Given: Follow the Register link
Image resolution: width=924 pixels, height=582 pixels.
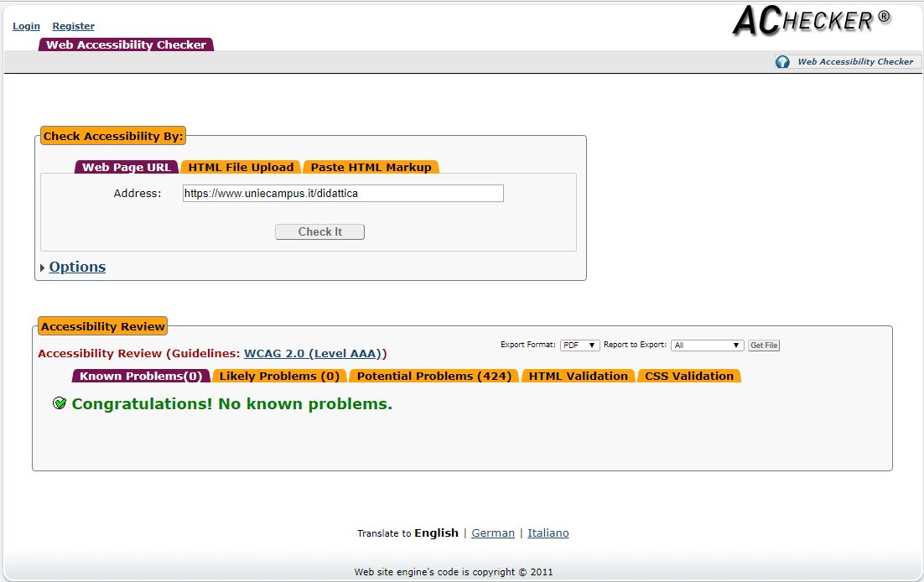Looking at the screenshot, I should [73, 26].
